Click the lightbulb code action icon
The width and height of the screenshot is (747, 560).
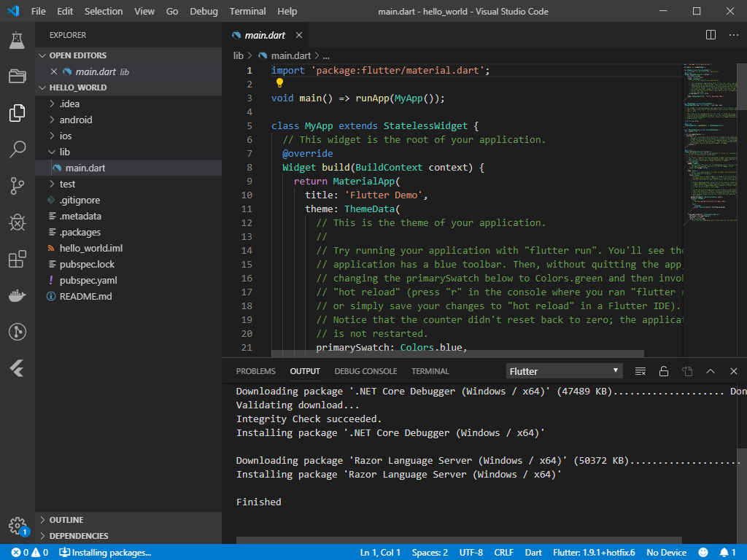coord(279,83)
